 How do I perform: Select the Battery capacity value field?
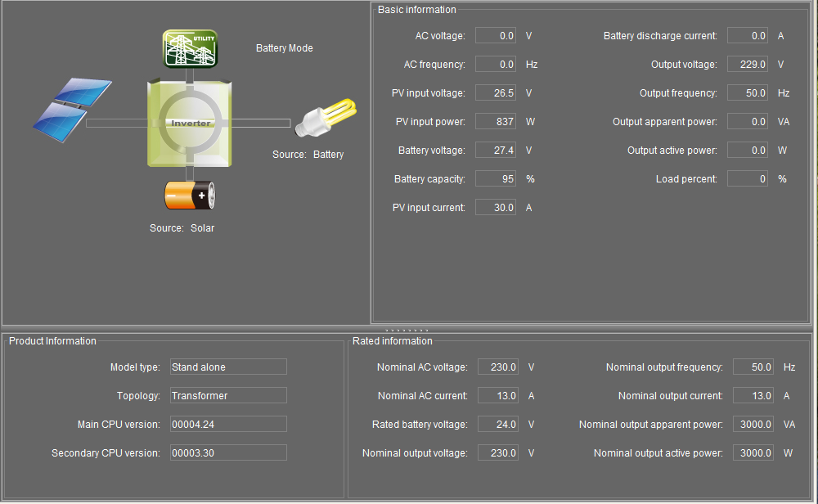[x=496, y=179]
